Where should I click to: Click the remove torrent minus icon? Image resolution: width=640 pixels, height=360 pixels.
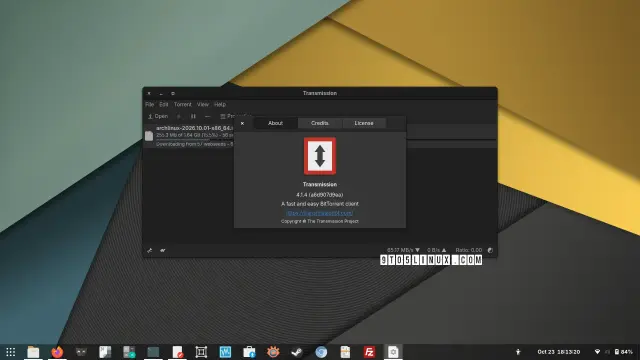click(207, 116)
